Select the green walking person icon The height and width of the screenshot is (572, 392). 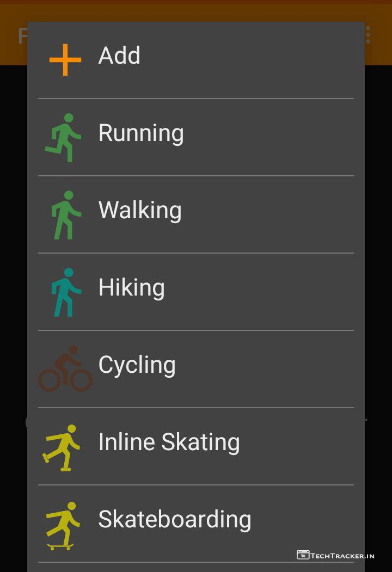tap(66, 215)
